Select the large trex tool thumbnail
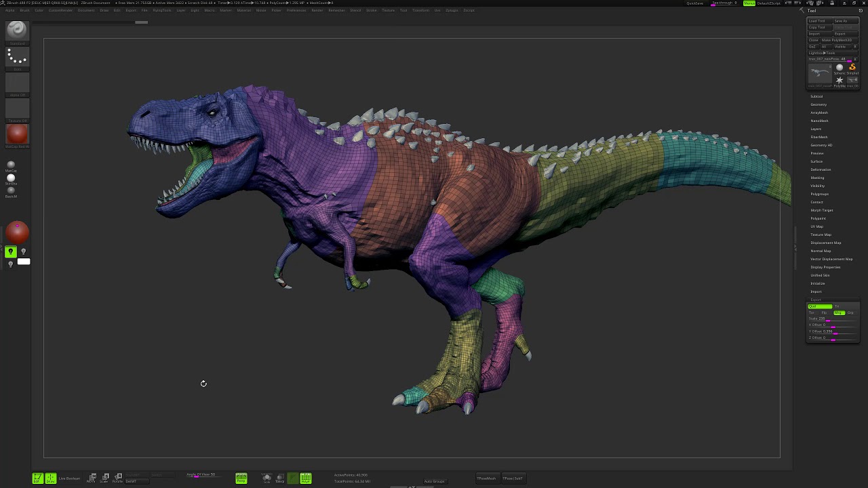The image size is (868, 488). tap(820, 75)
